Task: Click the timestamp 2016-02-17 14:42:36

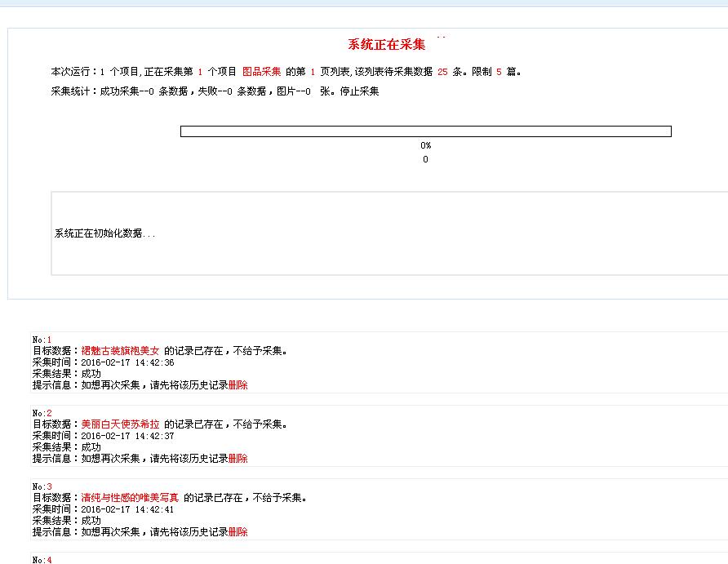Action: click(x=127, y=362)
